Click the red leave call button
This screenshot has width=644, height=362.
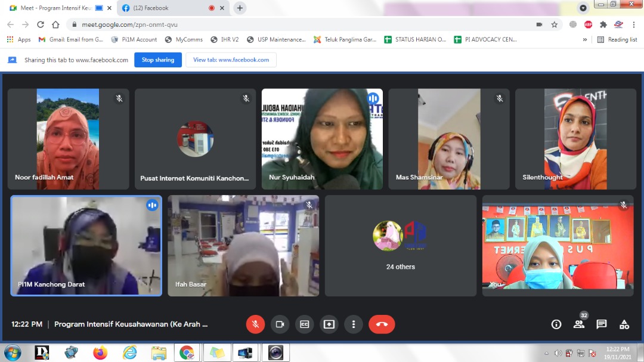point(382,324)
